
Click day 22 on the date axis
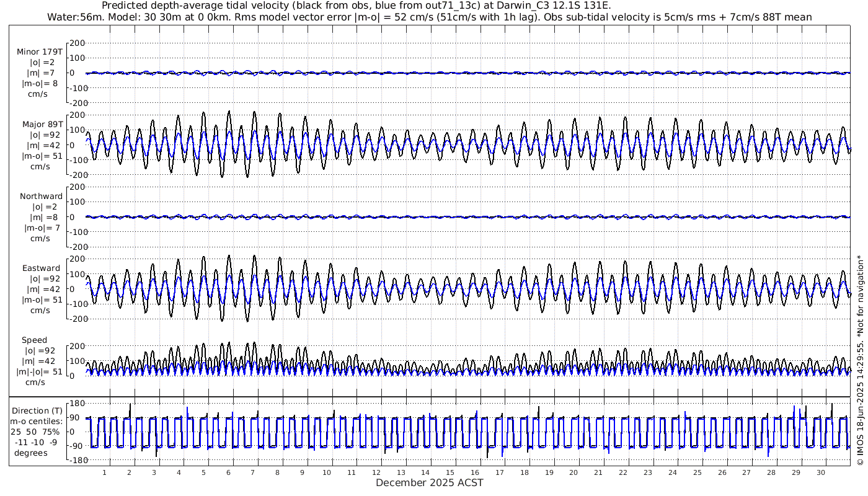pos(622,472)
